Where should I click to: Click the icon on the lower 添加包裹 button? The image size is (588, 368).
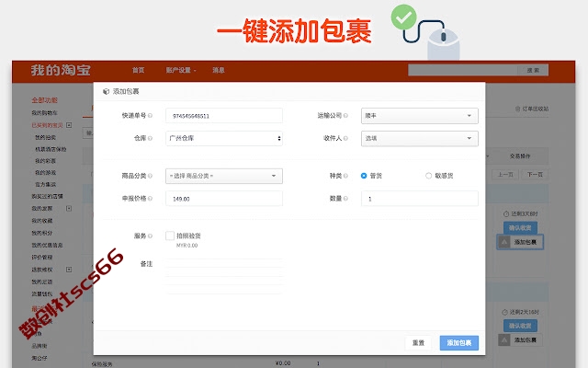click(x=504, y=339)
